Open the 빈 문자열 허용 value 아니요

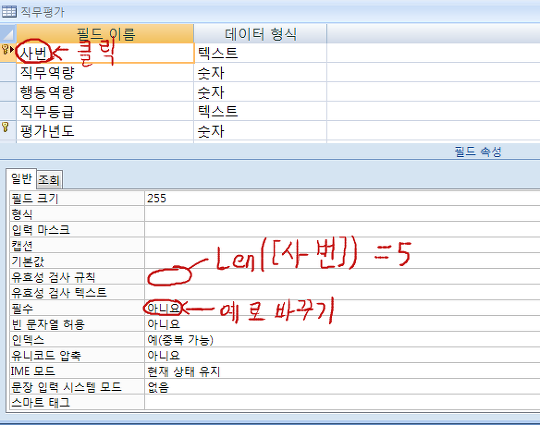tap(342, 324)
